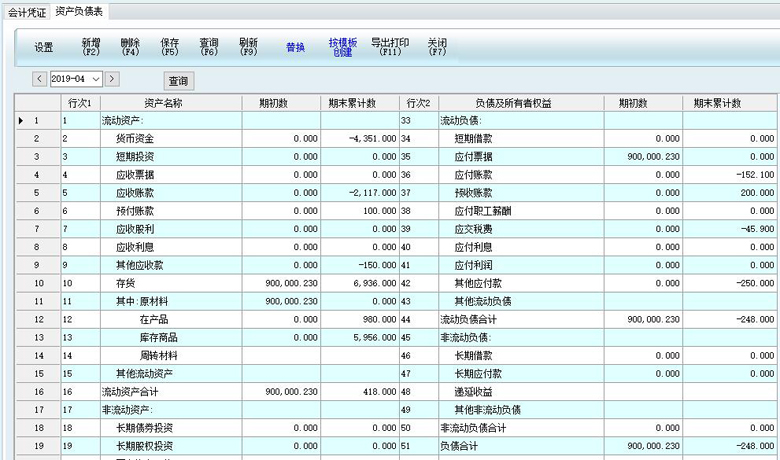Image resolution: width=780 pixels, height=460 pixels.
Task: Click the 资产名称 column header
Action: pos(163,103)
